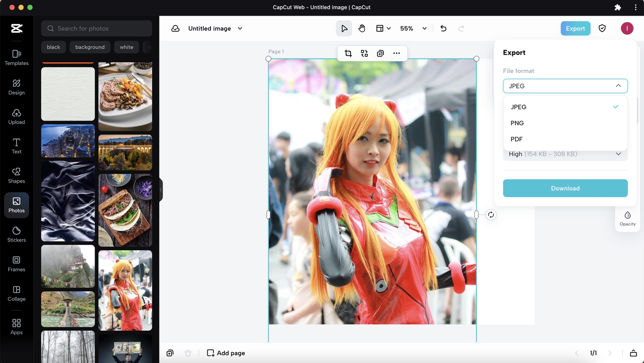Select the pointer selection tool

click(344, 29)
